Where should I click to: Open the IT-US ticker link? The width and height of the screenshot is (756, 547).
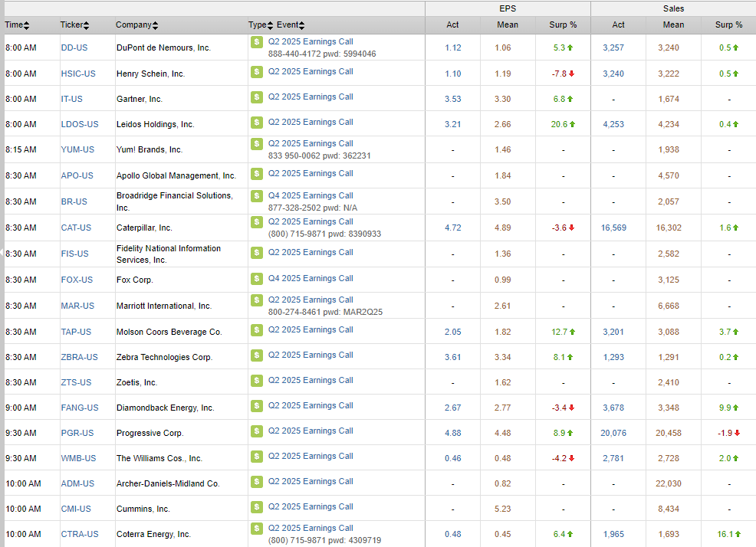click(x=71, y=99)
